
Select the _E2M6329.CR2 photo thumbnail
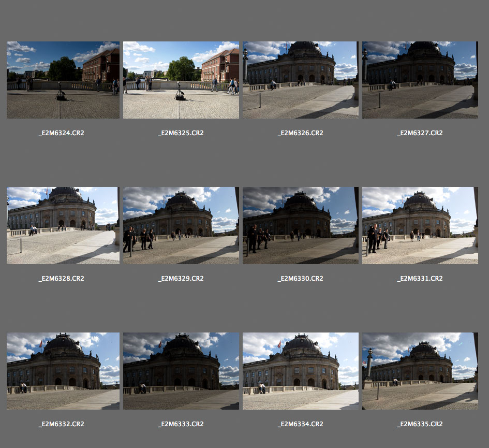tap(181, 225)
